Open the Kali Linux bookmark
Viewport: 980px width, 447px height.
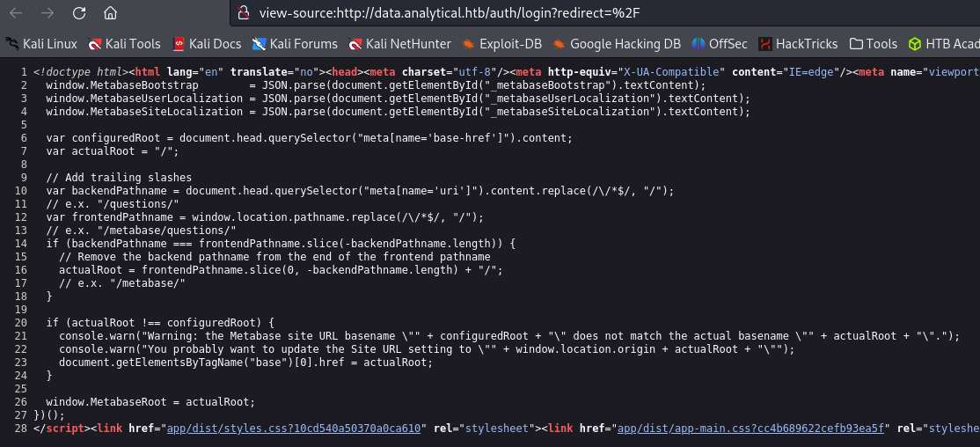(41, 44)
